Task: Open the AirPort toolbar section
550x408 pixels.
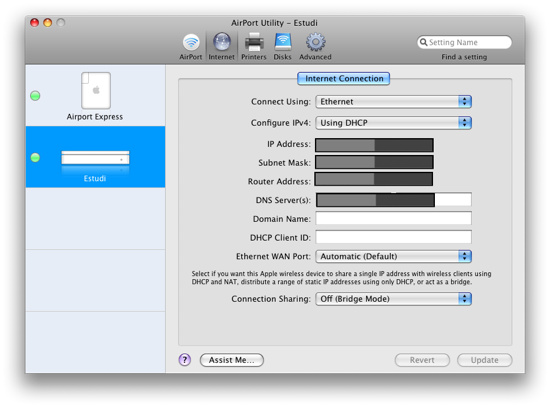Action: coord(191,47)
